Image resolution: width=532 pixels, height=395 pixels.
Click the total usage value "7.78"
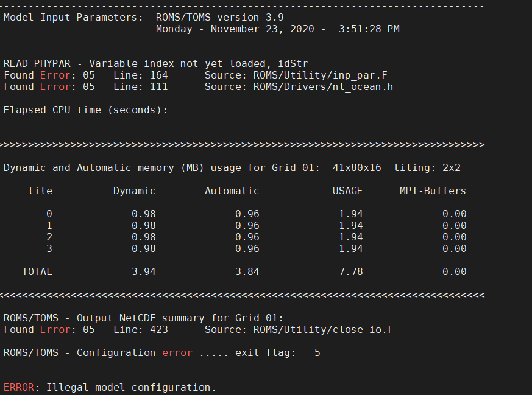point(350,271)
